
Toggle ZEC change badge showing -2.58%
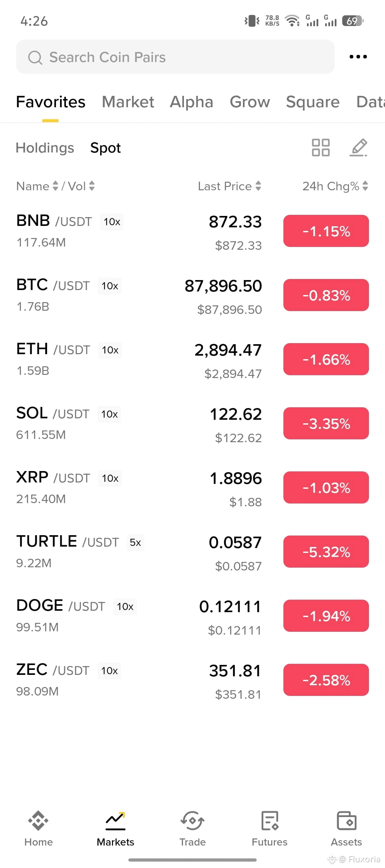pos(326,680)
